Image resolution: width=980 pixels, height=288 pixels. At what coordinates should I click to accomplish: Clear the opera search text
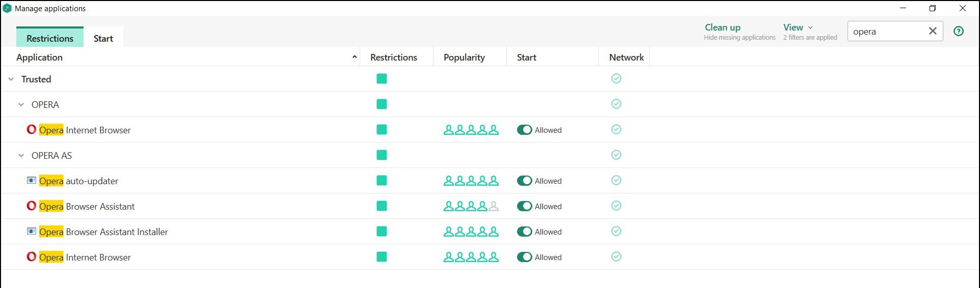click(933, 31)
